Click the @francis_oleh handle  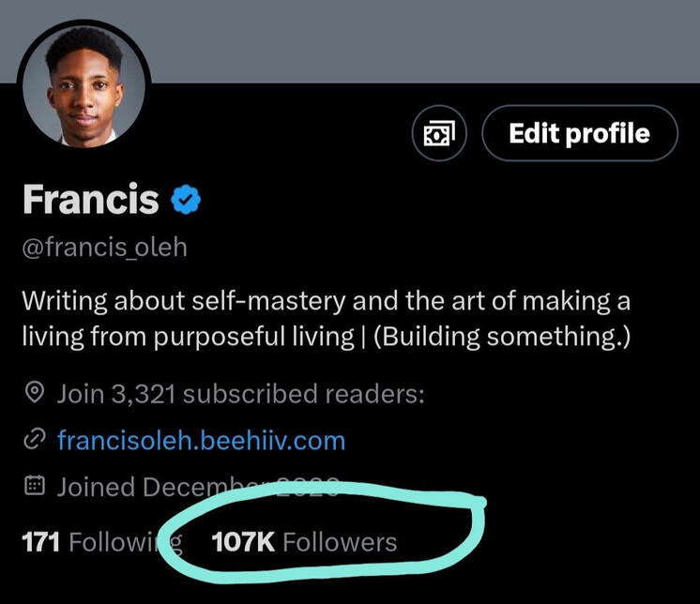tap(104, 248)
